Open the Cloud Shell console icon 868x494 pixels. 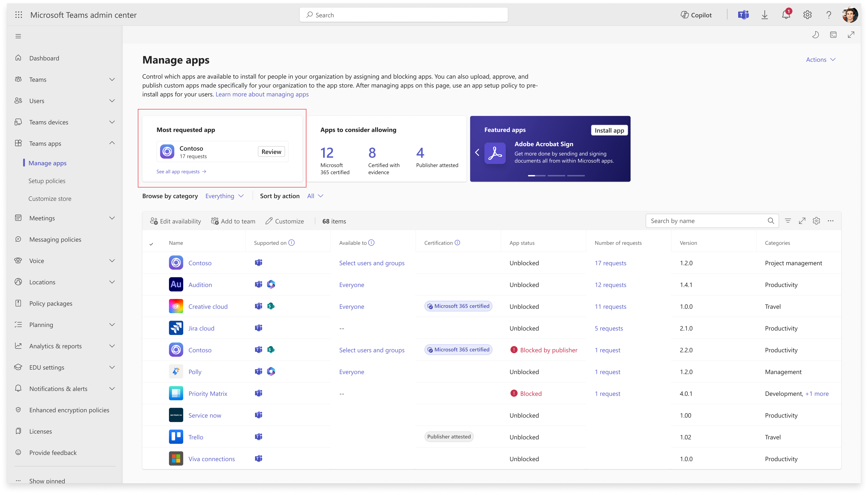833,35
